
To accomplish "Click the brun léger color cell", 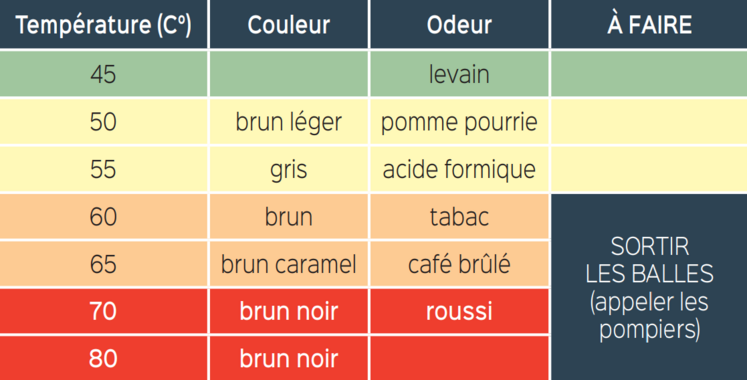I will point(289,121).
